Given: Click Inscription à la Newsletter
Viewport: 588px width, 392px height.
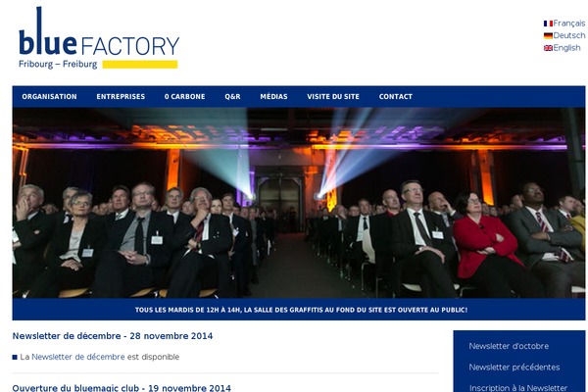Looking at the screenshot, I should tap(518, 387).
